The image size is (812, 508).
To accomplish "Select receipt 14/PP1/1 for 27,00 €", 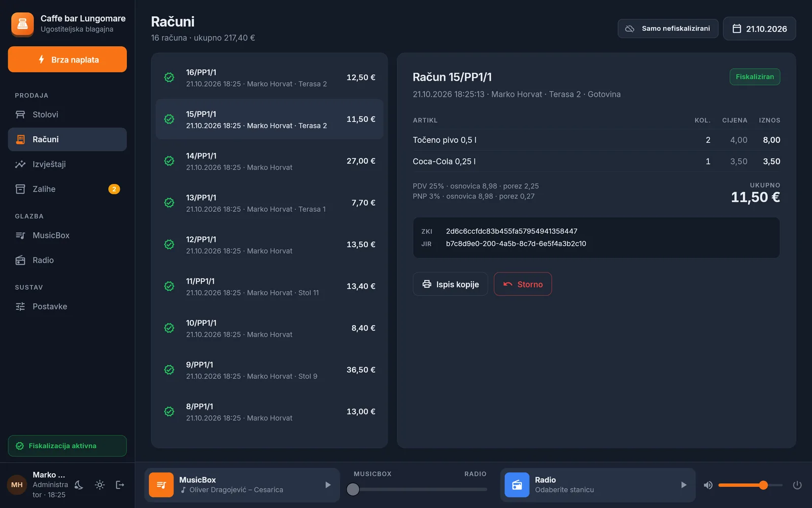I will (x=269, y=161).
